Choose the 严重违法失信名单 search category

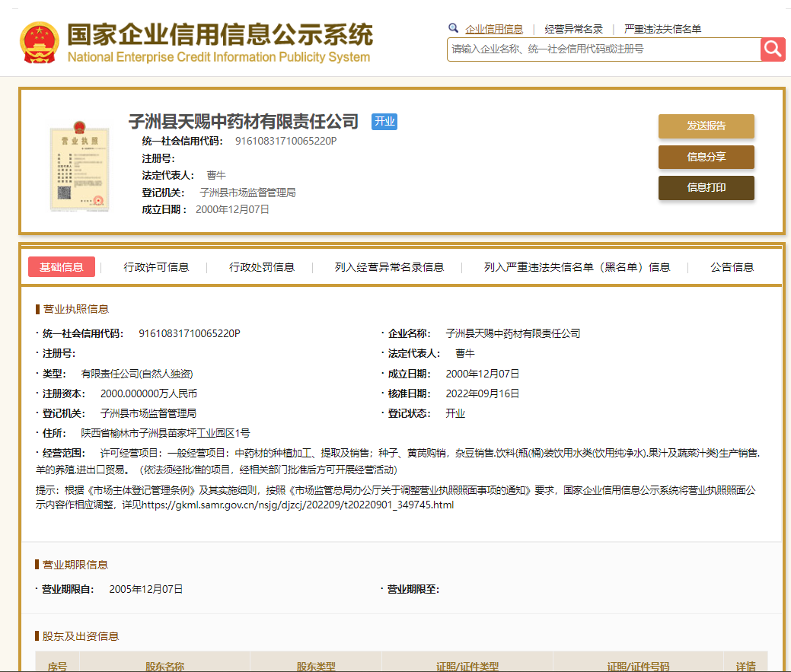click(x=662, y=29)
